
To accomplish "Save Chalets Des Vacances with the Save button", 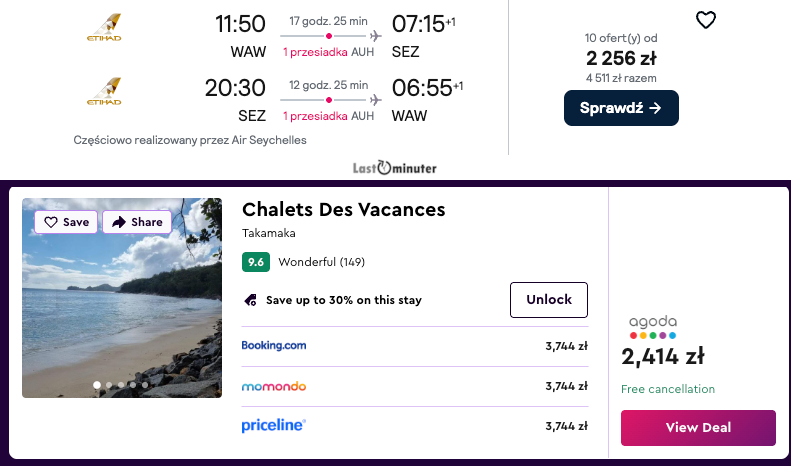I will [66, 222].
